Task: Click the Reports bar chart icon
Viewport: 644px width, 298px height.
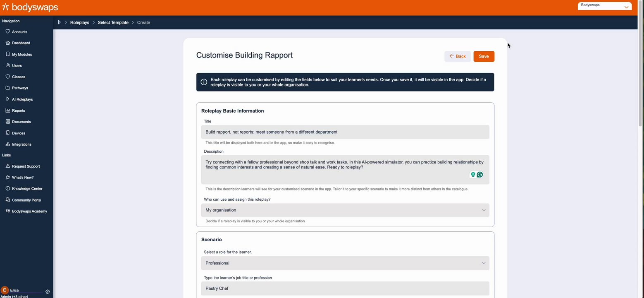Action: coord(8,111)
